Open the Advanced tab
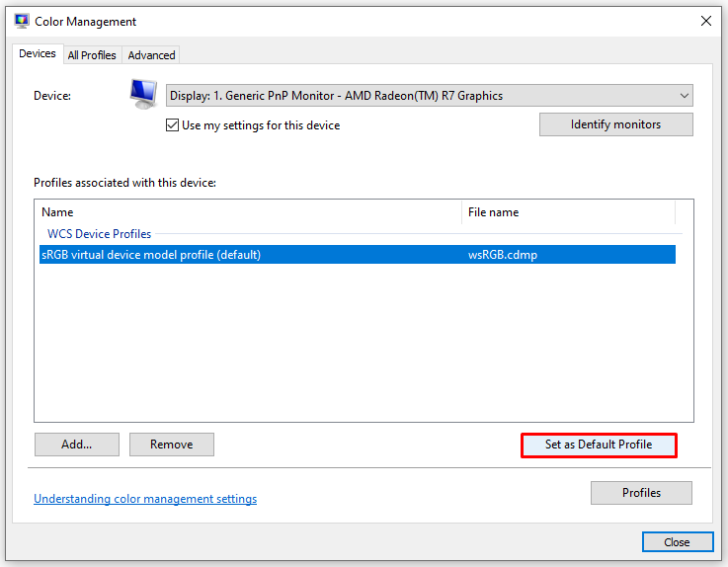This screenshot has height=567, width=728. point(151,55)
